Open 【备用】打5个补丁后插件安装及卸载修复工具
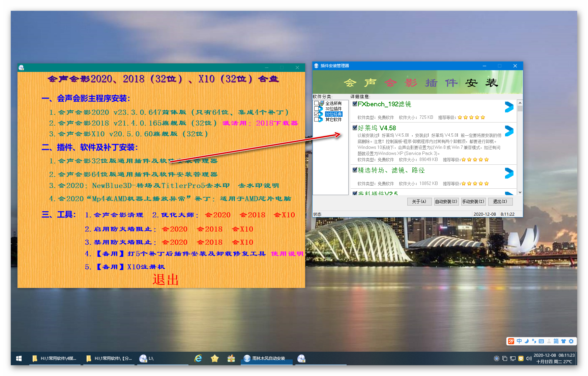Image resolution: width=588 pixels, height=376 pixels. pos(175,254)
